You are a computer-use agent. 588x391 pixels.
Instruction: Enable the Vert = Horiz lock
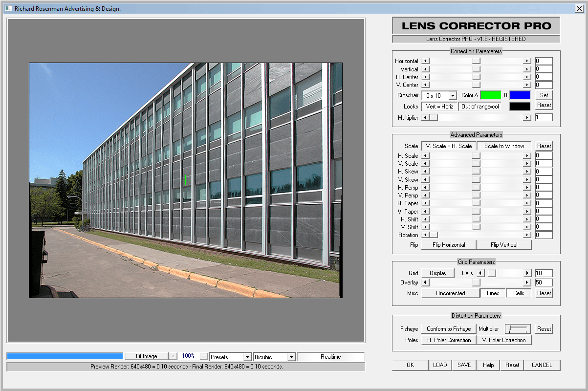[439, 106]
